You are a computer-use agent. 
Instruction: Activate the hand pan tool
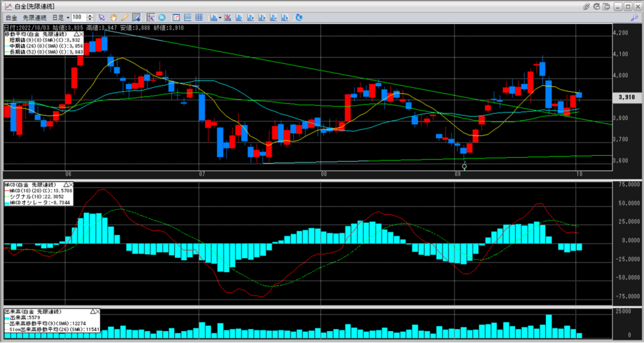click(113, 18)
